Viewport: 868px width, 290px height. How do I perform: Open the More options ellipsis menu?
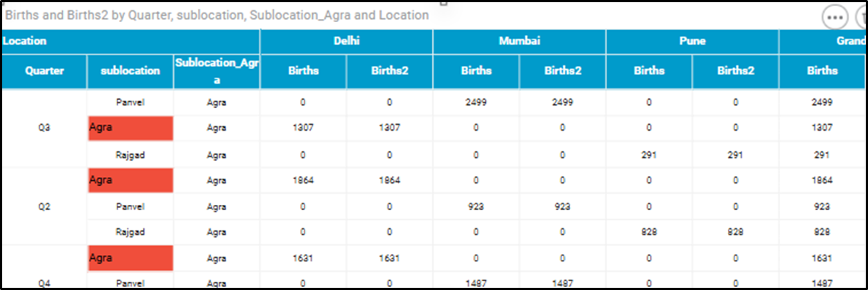834,17
